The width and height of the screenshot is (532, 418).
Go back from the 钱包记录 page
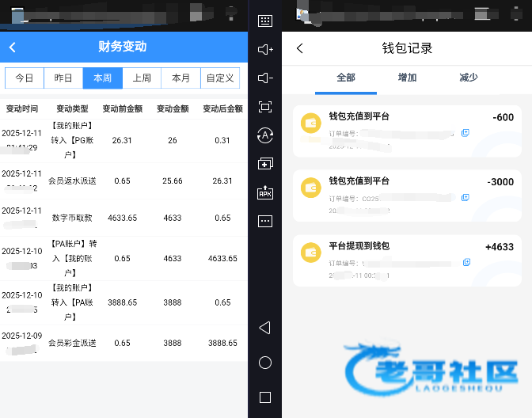click(300, 48)
